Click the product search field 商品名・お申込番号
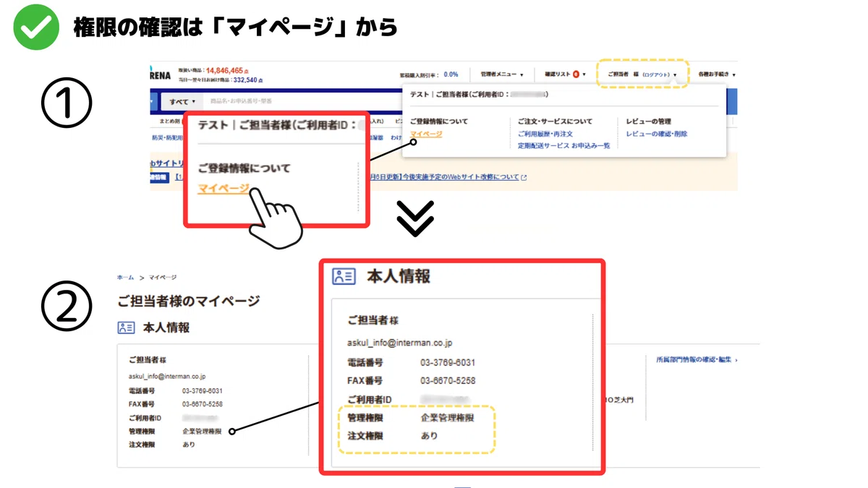Image resolution: width=868 pixels, height=488 pixels. point(304,102)
